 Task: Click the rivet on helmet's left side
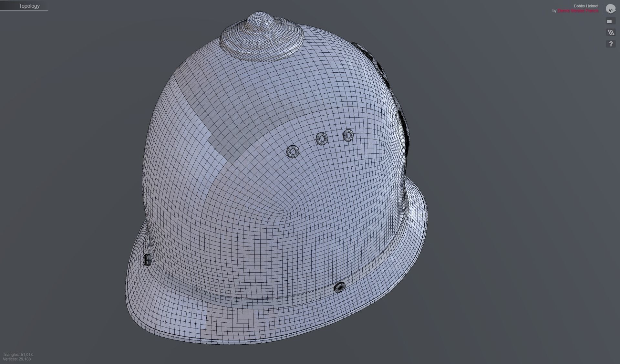(147, 259)
